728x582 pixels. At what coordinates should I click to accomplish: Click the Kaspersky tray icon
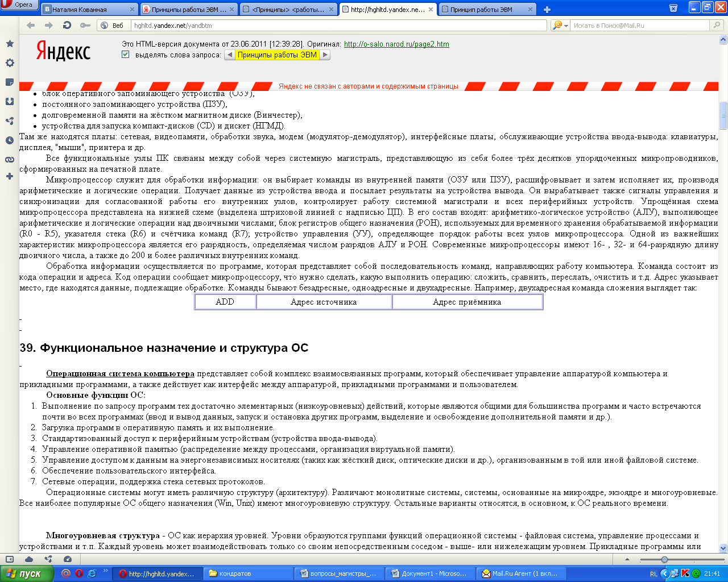(685, 573)
